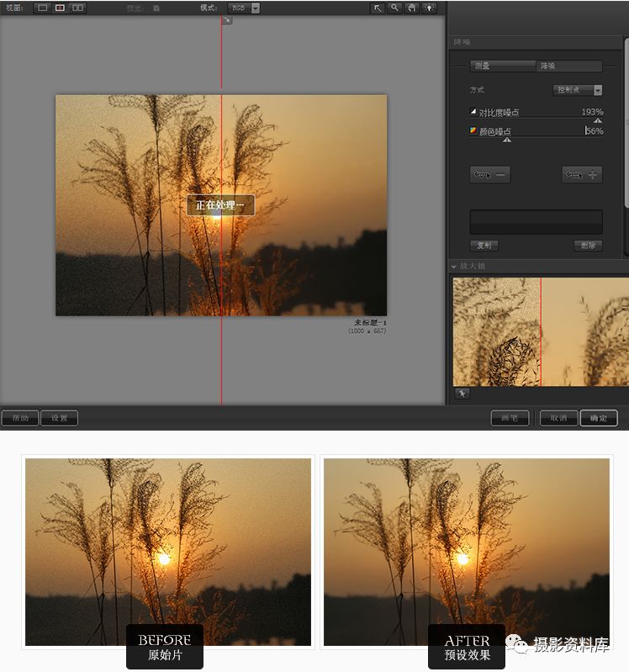The width and height of the screenshot is (629, 672).
Task: Switch to single image view
Action: click(42, 8)
